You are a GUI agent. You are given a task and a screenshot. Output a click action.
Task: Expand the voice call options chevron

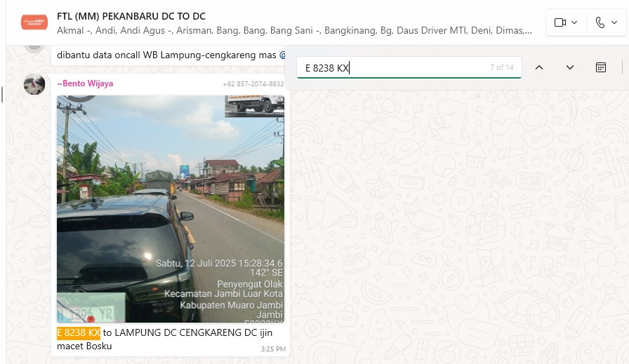(x=614, y=22)
